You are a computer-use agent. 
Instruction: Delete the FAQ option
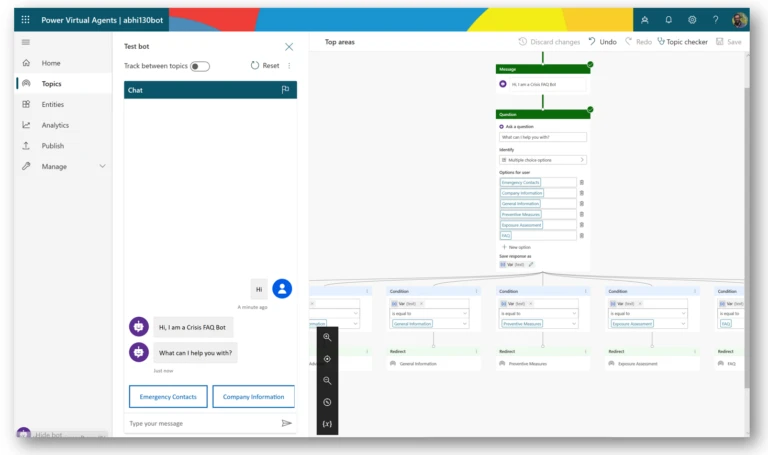(581, 236)
